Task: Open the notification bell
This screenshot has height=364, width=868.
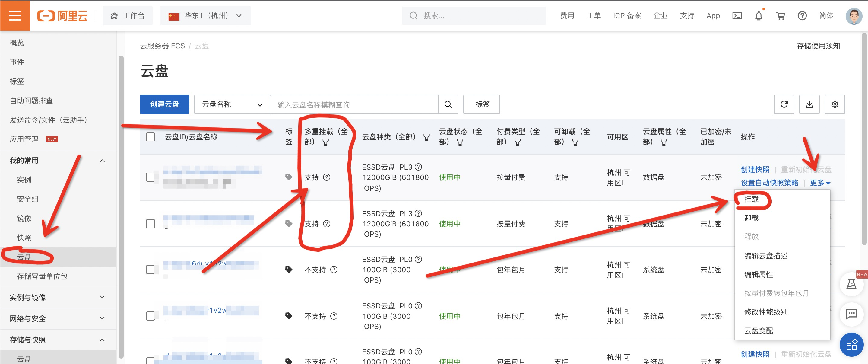Action: pyautogui.click(x=759, y=15)
